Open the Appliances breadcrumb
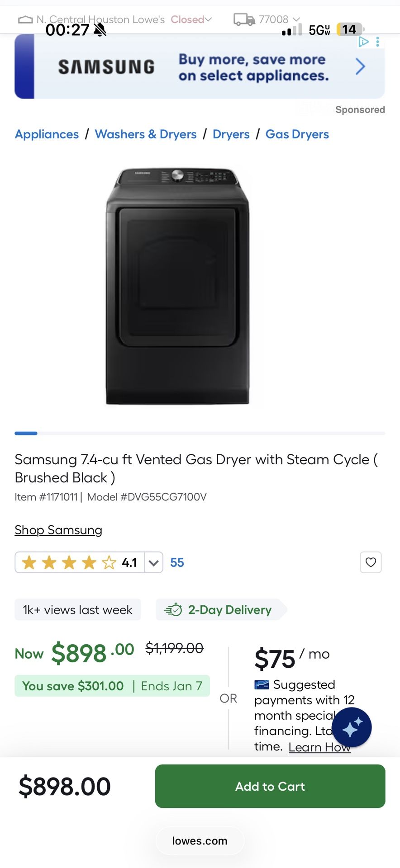The height and width of the screenshot is (868, 400). [x=47, y=134]
